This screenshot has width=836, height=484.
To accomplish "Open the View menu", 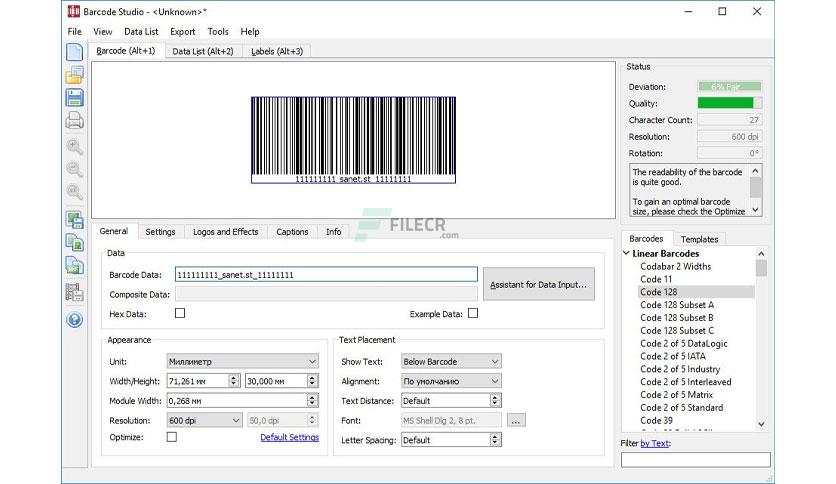I will click(x=102, y=32).
